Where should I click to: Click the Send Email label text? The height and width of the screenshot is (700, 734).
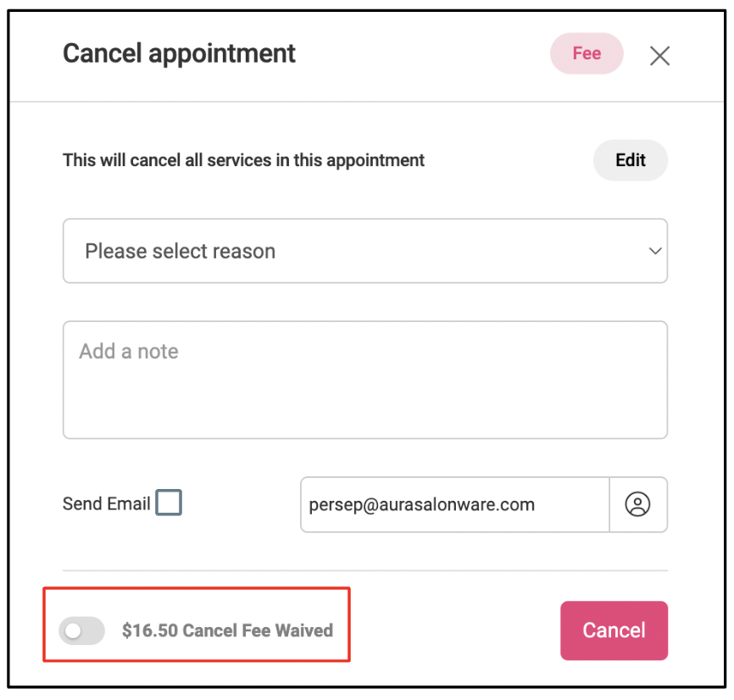106,504
